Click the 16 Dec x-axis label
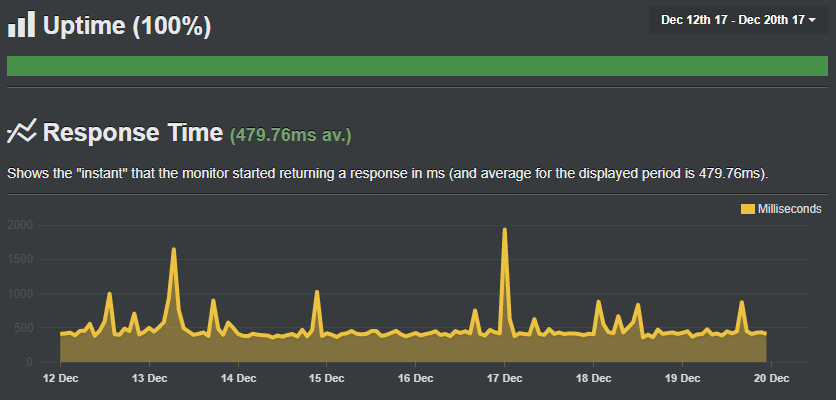 [415, 378]
